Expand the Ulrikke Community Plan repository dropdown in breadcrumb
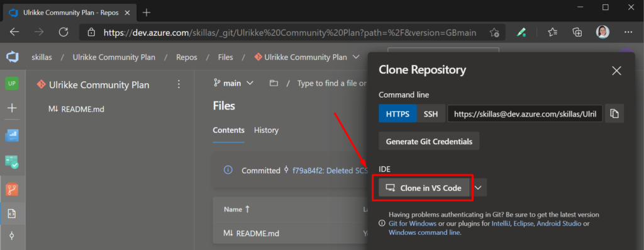The image size is (644, 250). [x=355, y=57]
